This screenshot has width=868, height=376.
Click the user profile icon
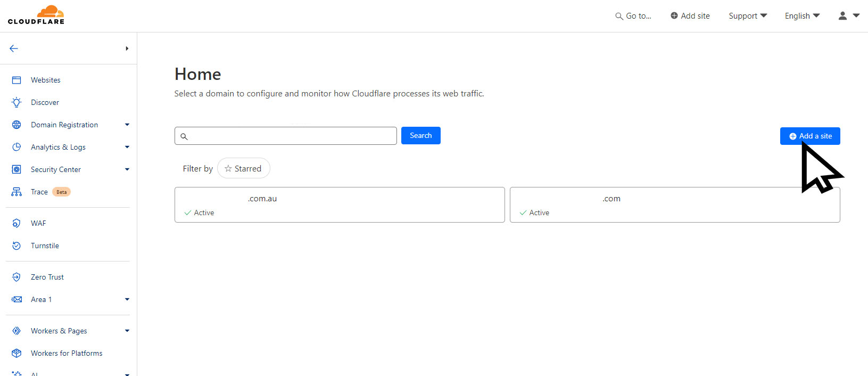pos(842,16)
